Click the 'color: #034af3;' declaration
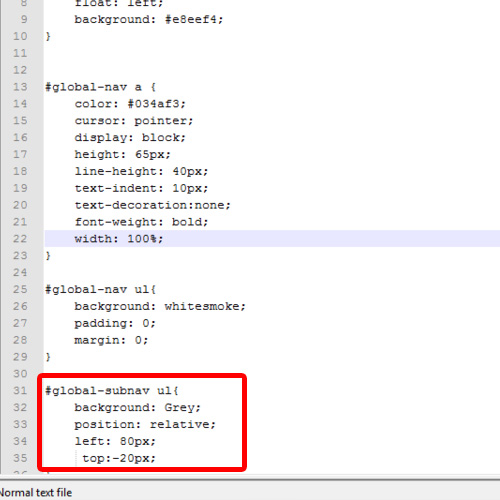The width and height of the screenshot is (500, 500). (130, 104)
